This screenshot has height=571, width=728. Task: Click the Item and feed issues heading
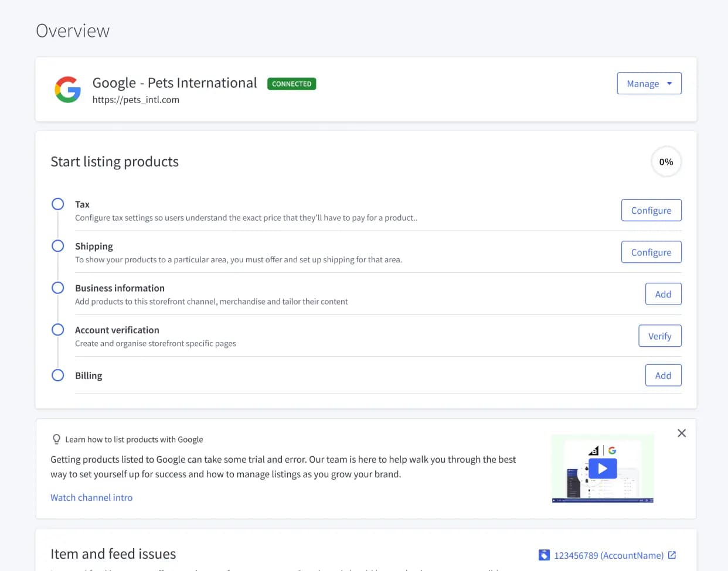[113, 554]
